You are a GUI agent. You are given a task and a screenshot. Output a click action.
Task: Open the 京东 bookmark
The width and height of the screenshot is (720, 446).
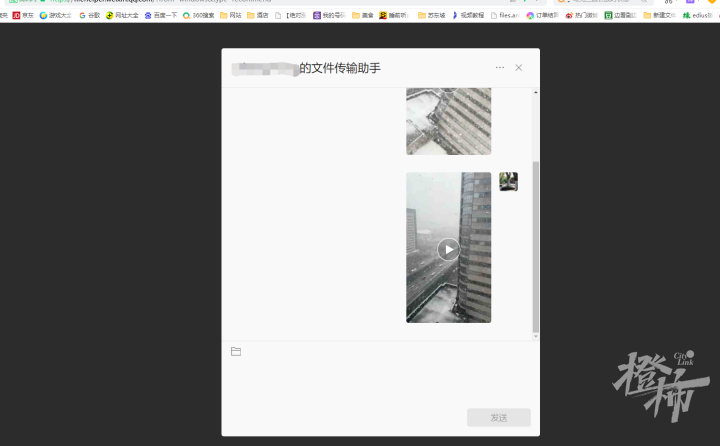tap(22, 15)
